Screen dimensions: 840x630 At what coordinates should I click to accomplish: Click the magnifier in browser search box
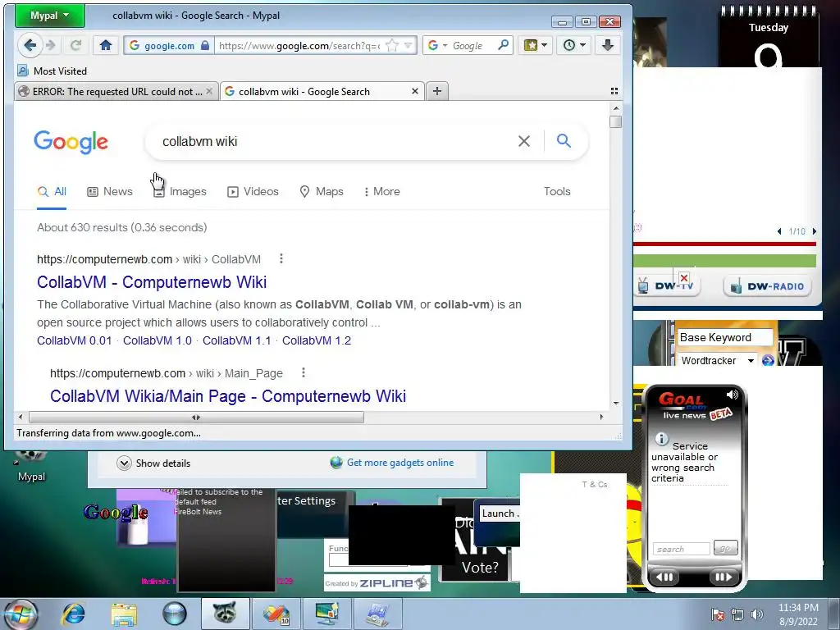tap(503, 46)
